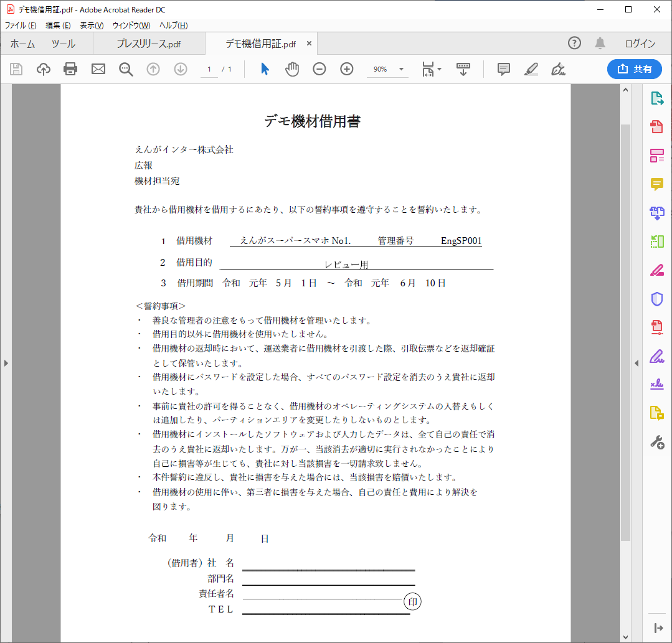Open Edit PDF tool in right pane
The height and width of the screenshot is (643, 672).
(657, 156)
